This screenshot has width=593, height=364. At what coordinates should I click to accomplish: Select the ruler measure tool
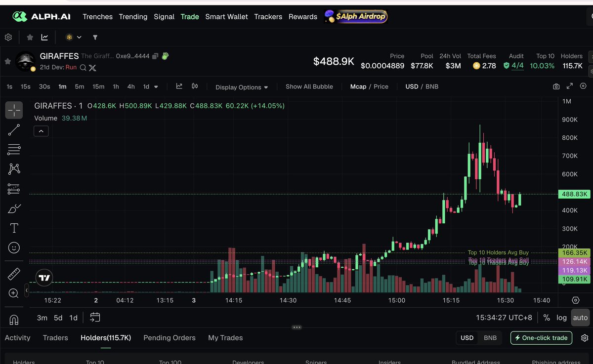click(x=14, y=274)
